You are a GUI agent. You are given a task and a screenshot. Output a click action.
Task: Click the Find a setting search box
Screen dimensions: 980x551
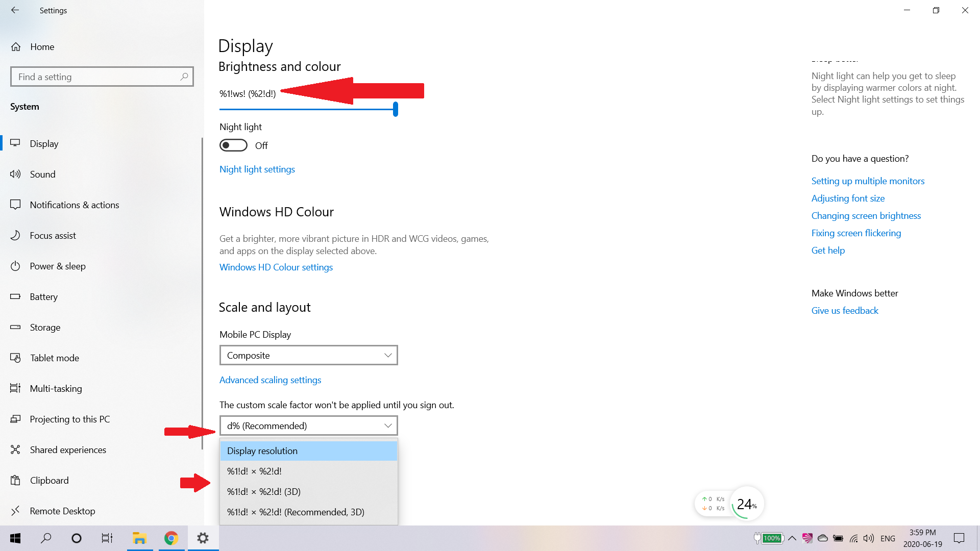[102, 77]
